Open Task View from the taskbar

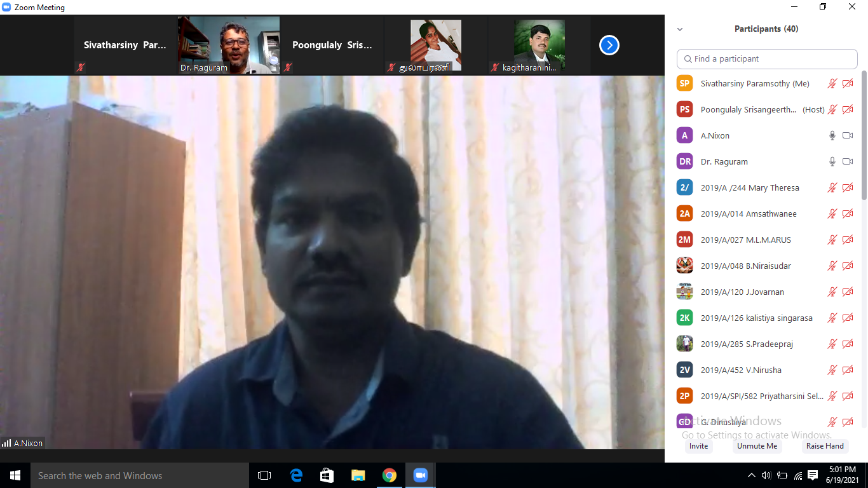264,475
